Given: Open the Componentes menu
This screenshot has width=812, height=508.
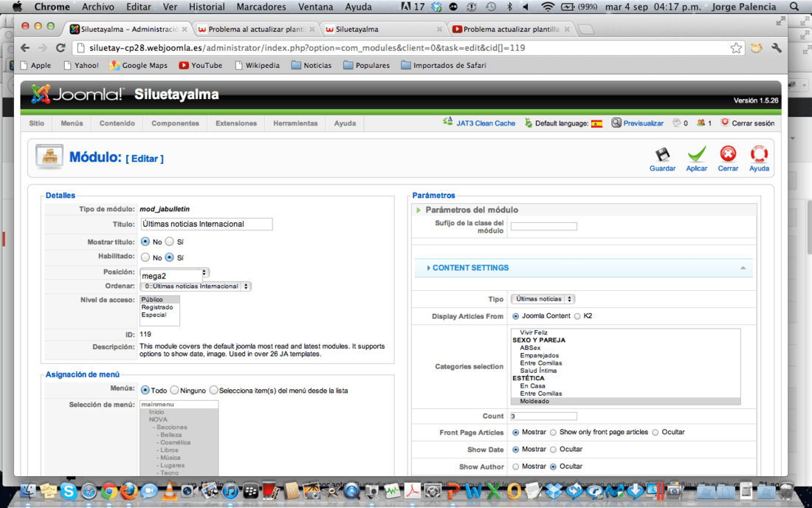Looking at the screenshot, I should (x=175, y=123).
